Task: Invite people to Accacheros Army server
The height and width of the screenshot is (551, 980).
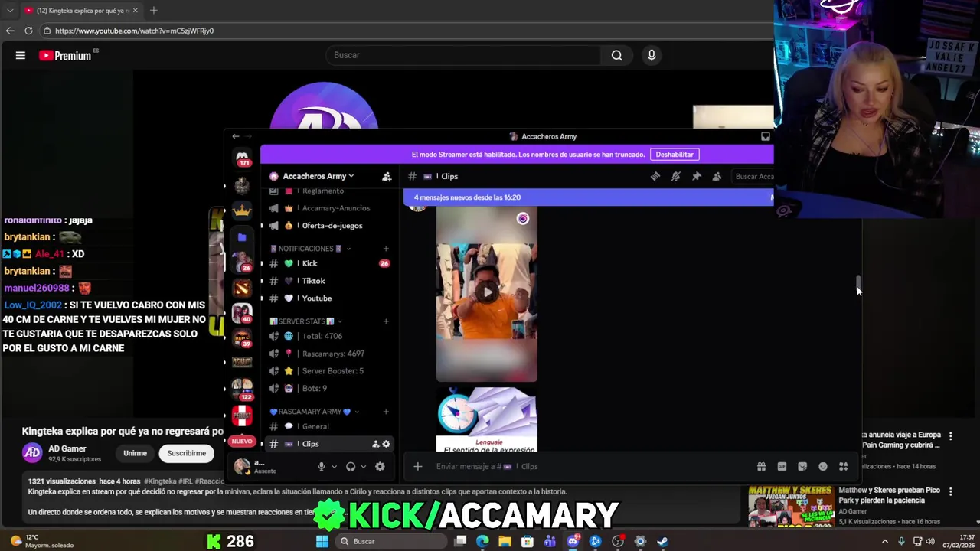Action: [387, 176]
